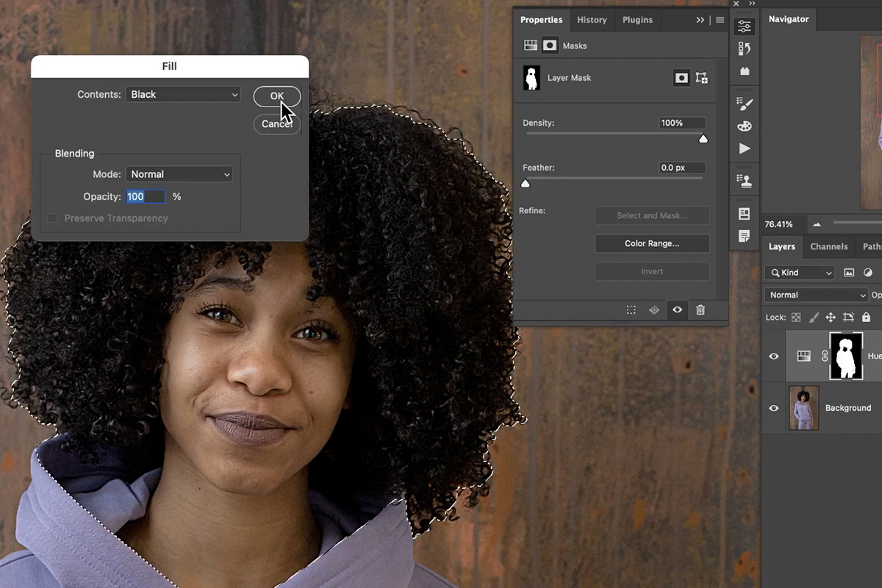This screenshot has width=882, height=588.
Task: Open the Clone Source stamp panel icon
Action: point(745,181)
